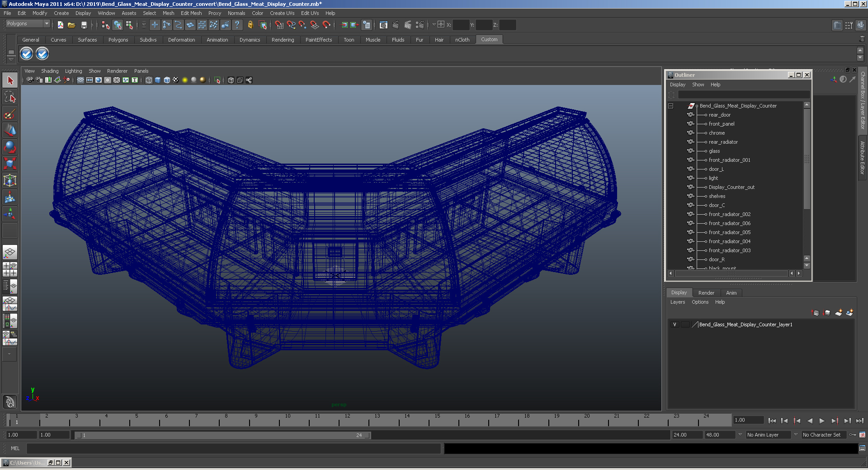Activate the Scale tool icon
Screen dimensions: 868x470
pos(10,163)
